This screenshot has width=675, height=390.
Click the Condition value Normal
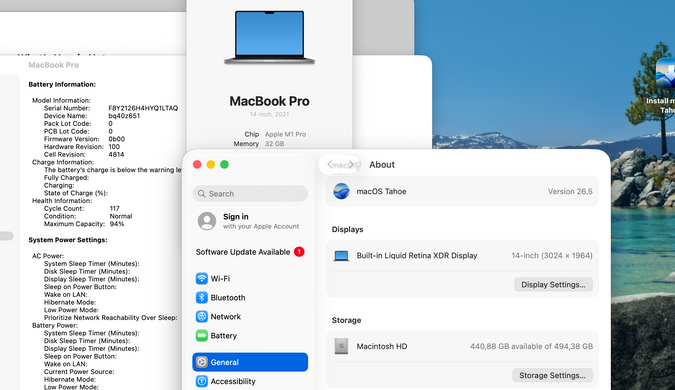tap(121, 216)
